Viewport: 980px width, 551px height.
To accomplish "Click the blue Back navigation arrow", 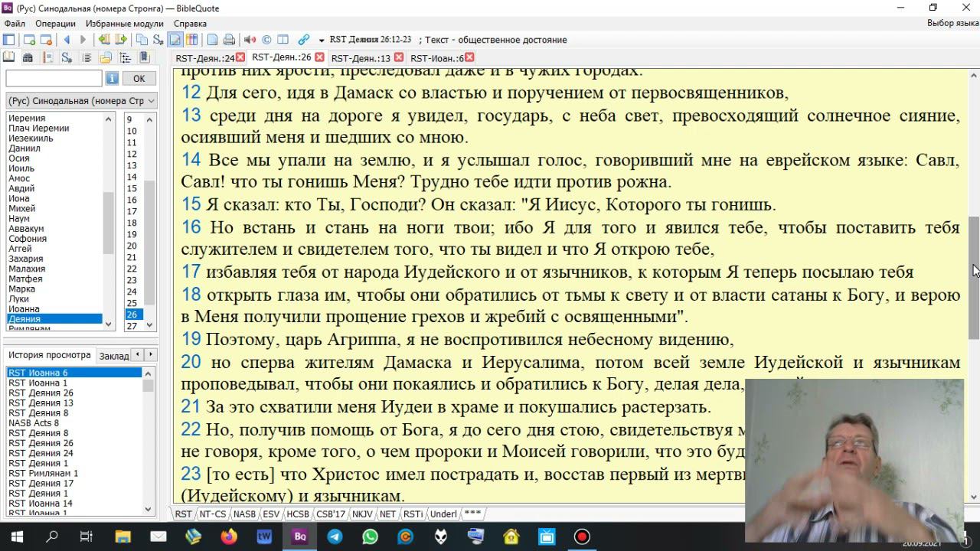I will [x=67, y=40].
